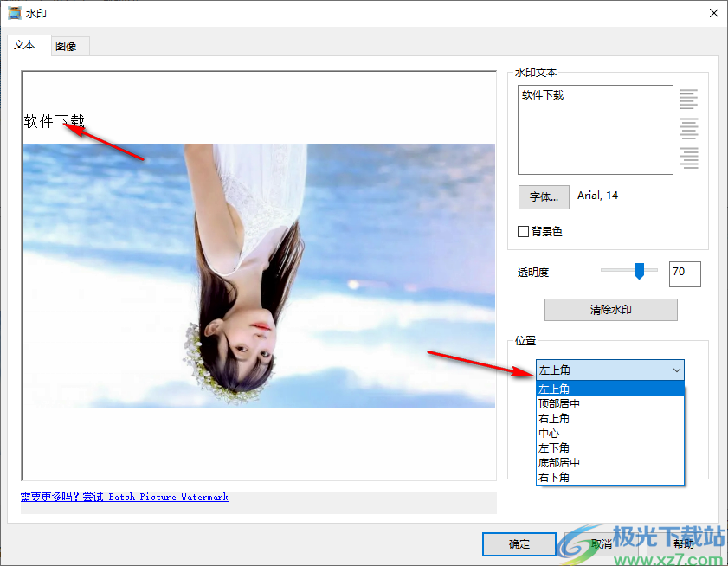Select 顶部居中 in the position list
Image resolution: width=728 pixels, height=566 pixels.
[609, 403]
